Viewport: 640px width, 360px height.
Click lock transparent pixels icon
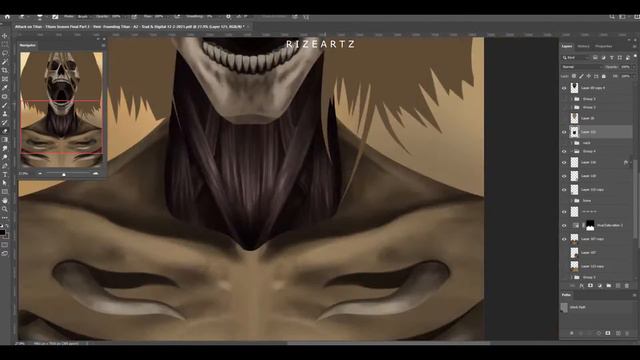574,76
